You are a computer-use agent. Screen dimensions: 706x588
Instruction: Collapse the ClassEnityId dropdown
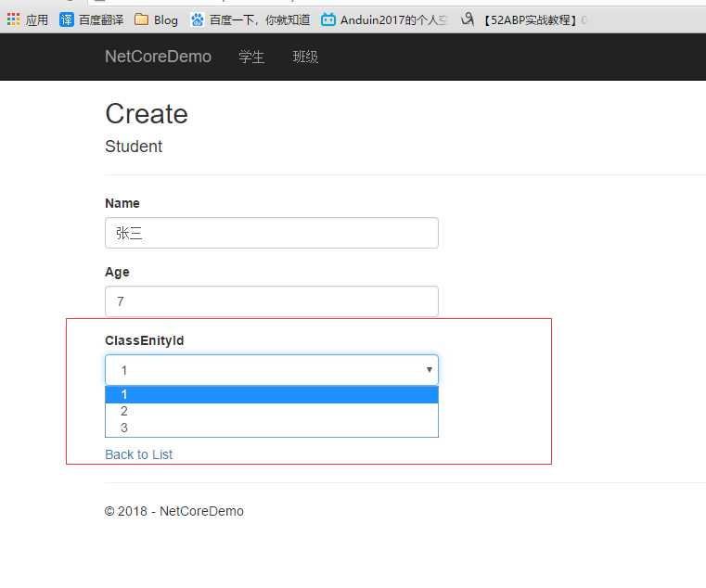272,370
